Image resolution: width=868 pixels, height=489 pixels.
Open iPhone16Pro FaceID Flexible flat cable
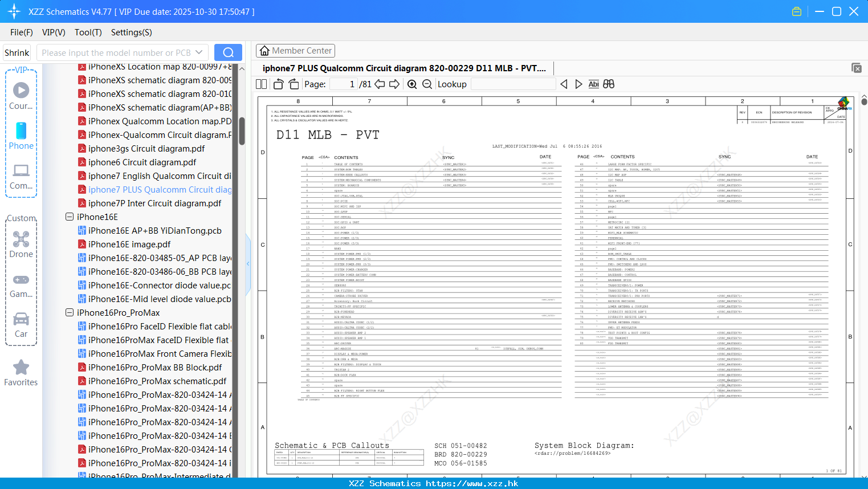[x=154, y=327]
